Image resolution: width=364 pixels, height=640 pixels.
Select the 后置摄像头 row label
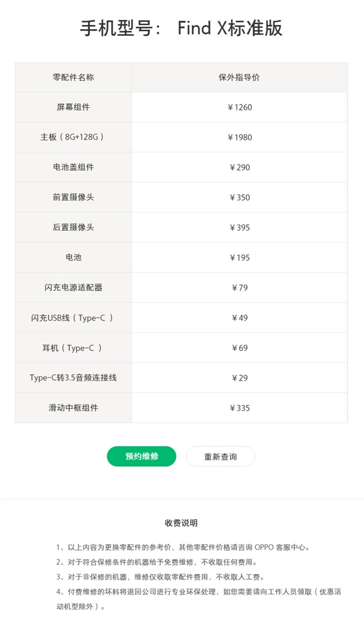tap(73, 228)
